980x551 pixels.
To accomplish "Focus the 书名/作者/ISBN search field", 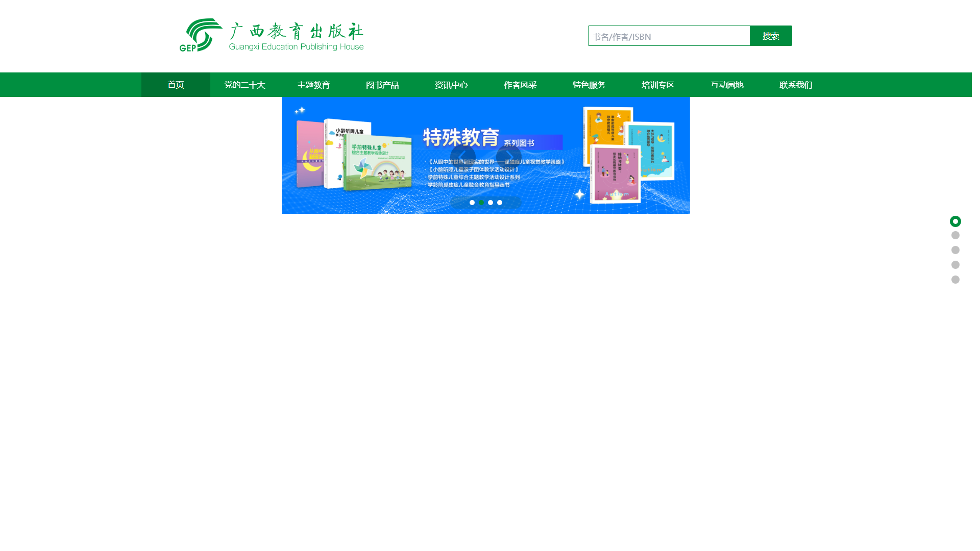I will (x=669, y=36).
